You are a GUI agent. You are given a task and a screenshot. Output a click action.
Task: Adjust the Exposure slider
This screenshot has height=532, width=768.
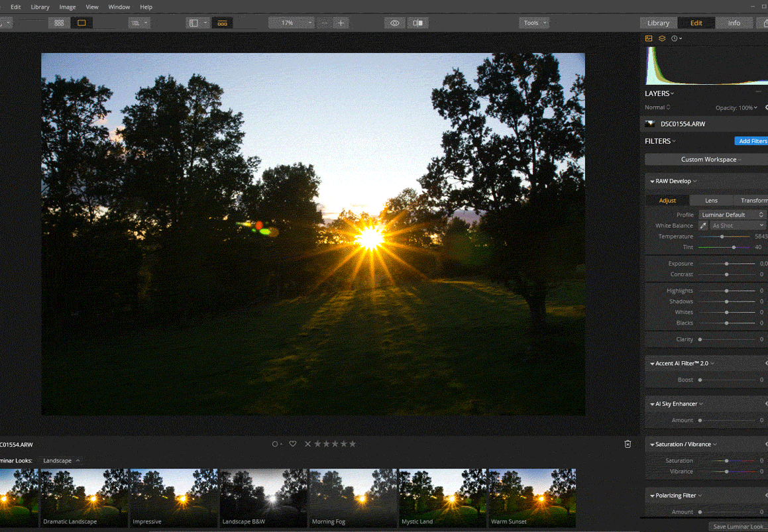click(x=726, y=264)
